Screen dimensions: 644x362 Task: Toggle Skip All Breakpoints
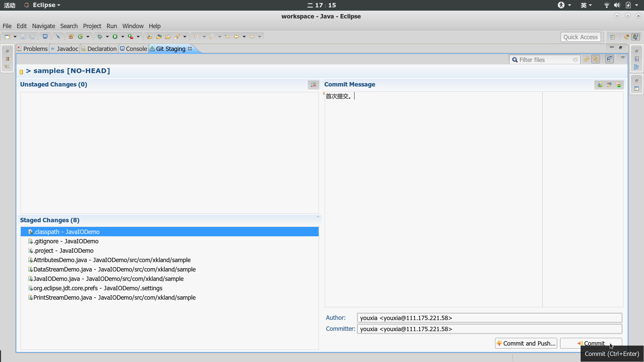click(x=58, y=37)
